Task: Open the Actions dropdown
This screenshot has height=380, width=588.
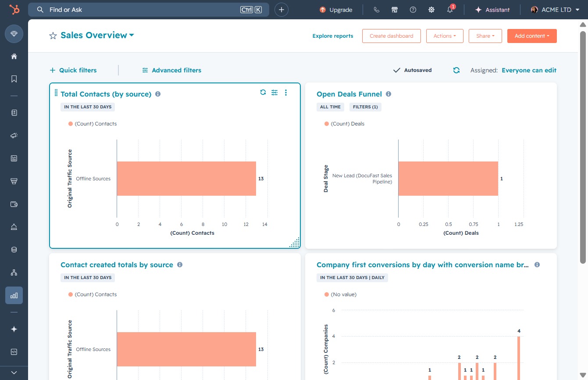Action: point(445,36)
